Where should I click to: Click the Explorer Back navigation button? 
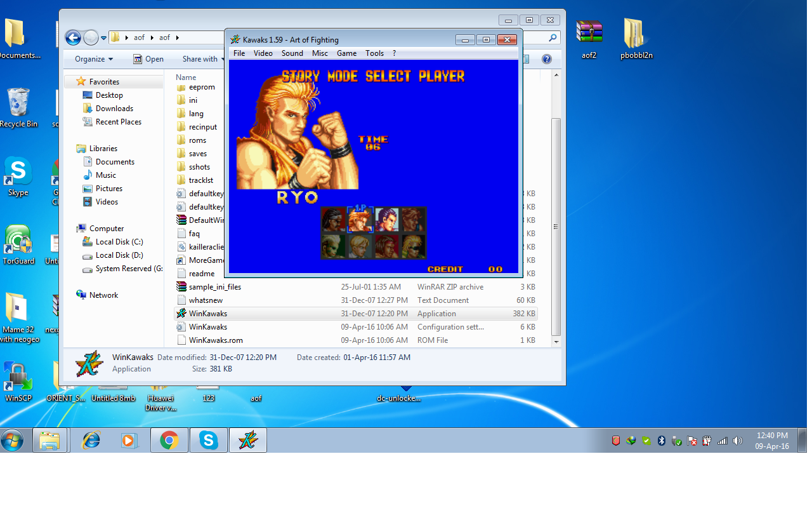pyautogui.click(x=73, y=37)
